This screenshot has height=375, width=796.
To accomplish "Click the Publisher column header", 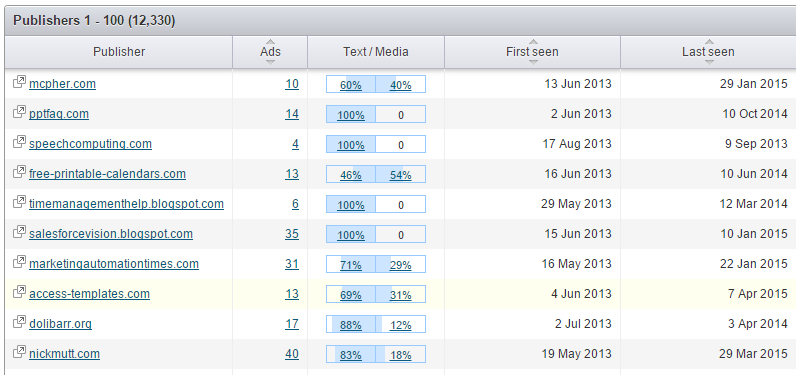I will 119,52.
